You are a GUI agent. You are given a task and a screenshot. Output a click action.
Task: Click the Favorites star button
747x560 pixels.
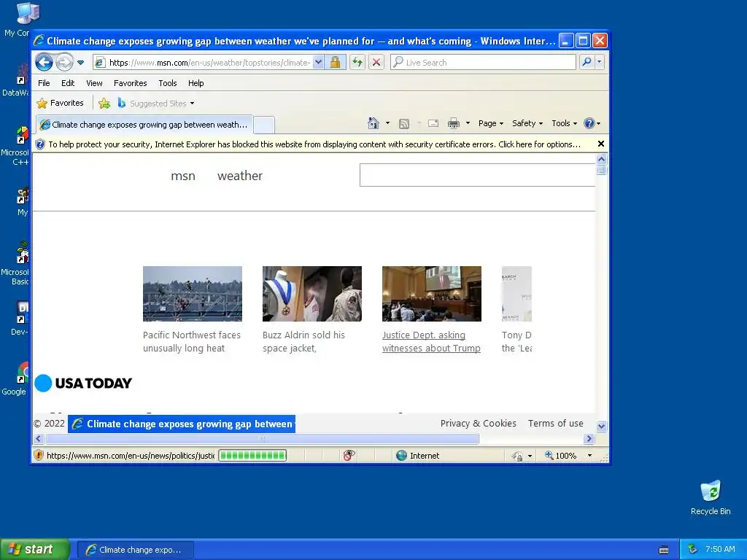(60, 103)
